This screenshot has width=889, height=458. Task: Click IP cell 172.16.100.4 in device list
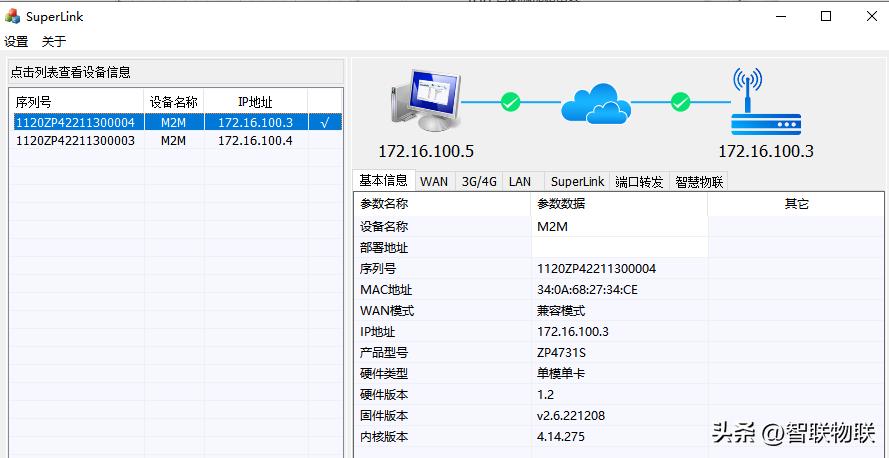click(x=255, y=141)
